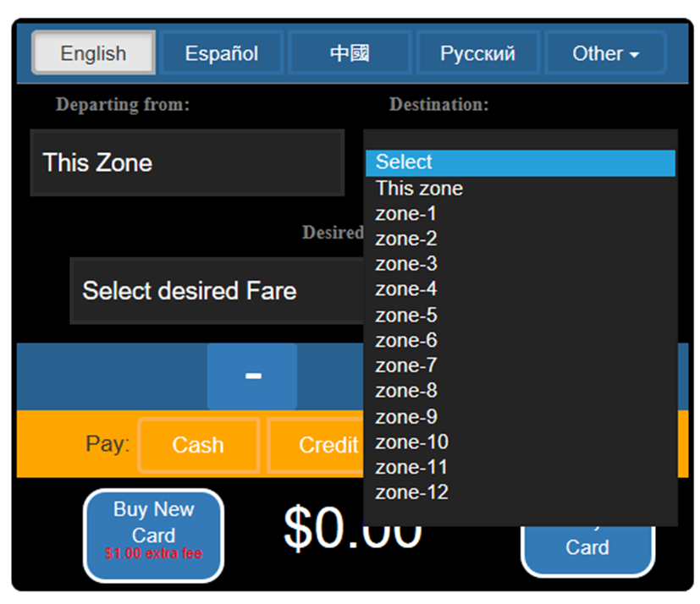Pay with Cash

pyautogui.click(x=198, y=445)
